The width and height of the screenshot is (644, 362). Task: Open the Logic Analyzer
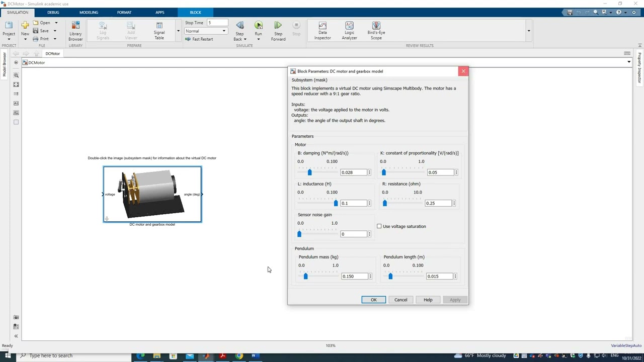coord(349,31)
